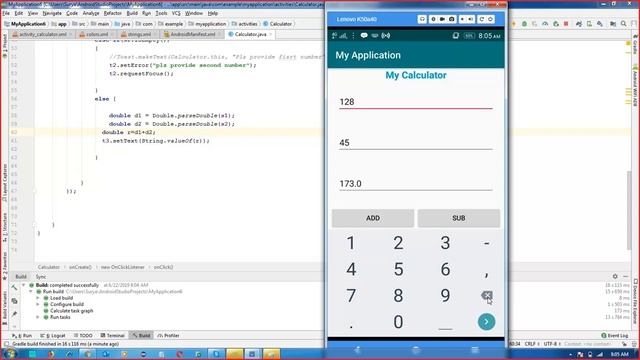Click the 'java' breadcrumb folder
The width and height of the screenshot is (640, 360).
tap(122, 24)
